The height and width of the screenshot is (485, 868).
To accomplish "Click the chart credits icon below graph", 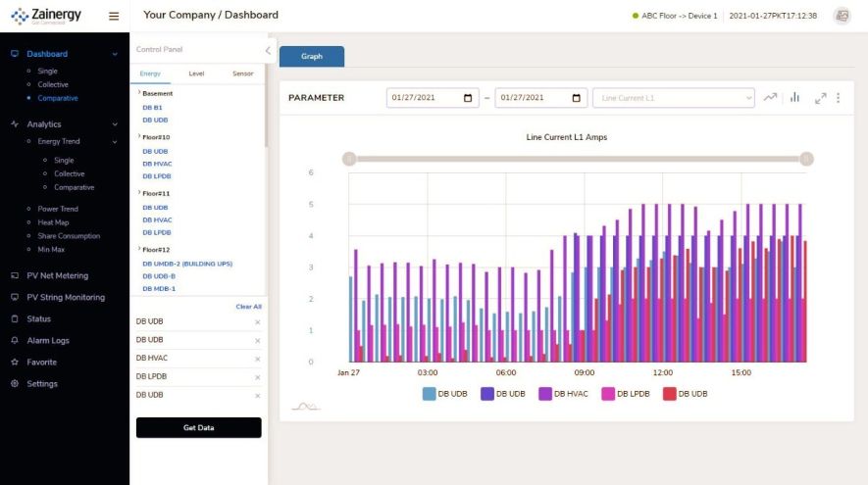I will tap(306, 407).
